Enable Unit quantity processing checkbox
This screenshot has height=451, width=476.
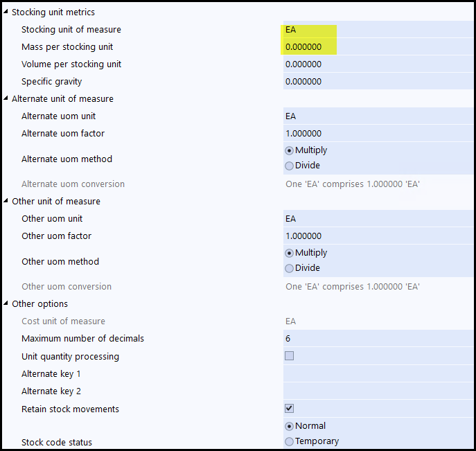point(290,356)
